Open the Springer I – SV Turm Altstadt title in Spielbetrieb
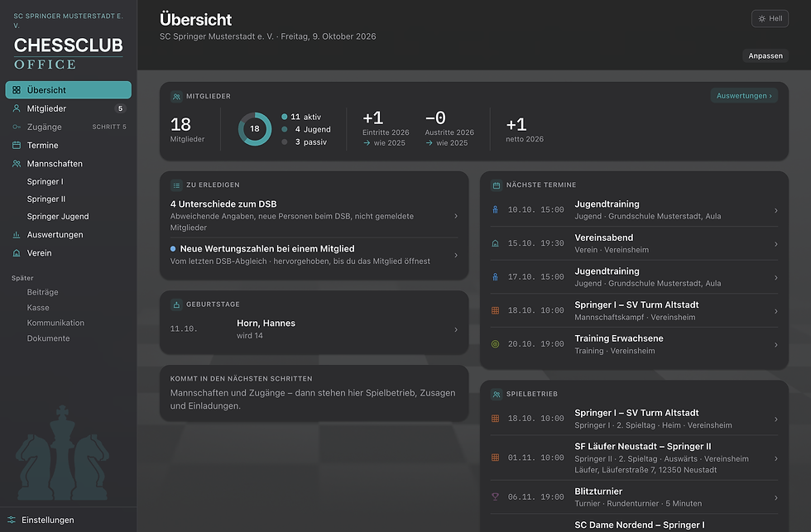 coord(636,413)
